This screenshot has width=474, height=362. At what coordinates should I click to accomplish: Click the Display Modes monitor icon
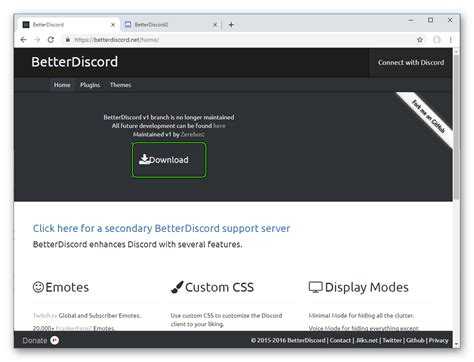click(315, 287)
